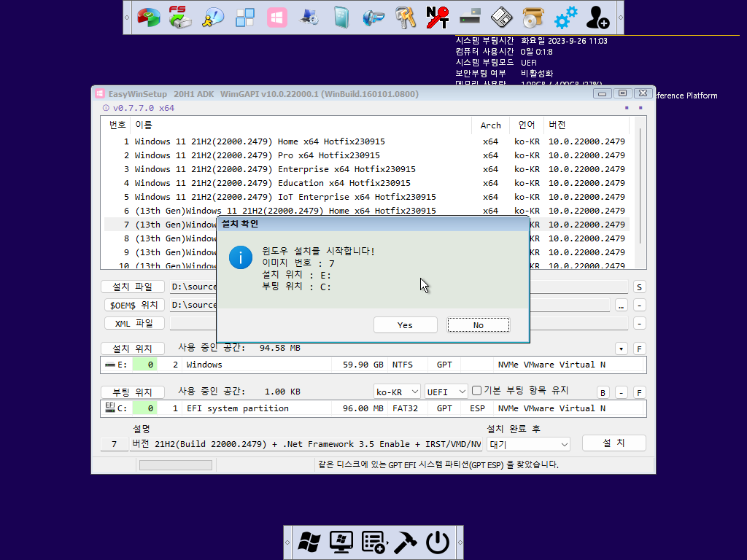Open the bunch-of-keys password tool

coord(406,17)
